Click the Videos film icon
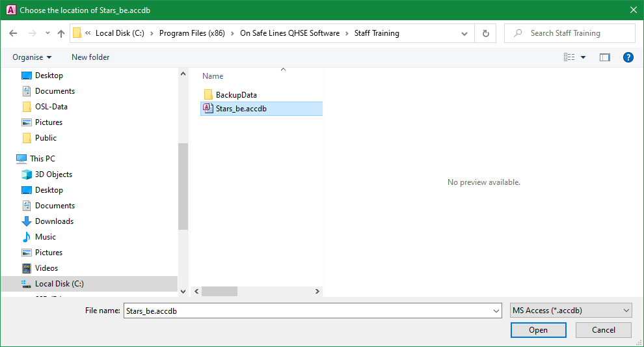 coord(27,268)
